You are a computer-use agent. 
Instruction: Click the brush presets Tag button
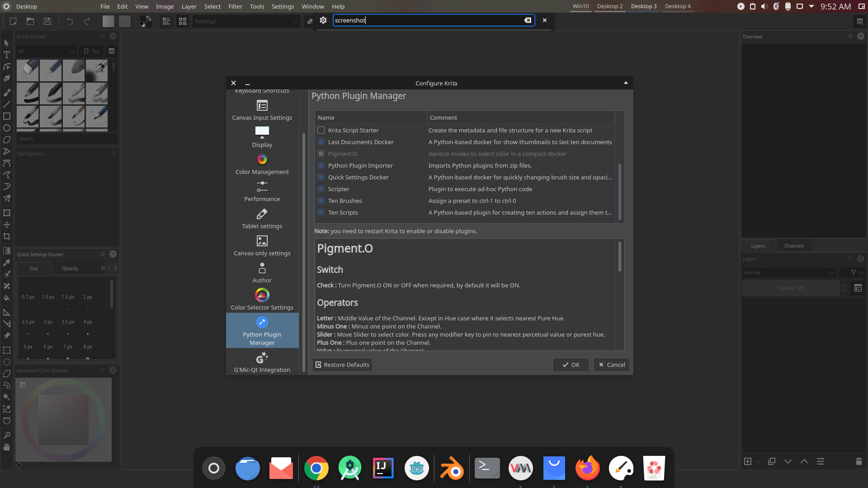click(x=91, y=51)
